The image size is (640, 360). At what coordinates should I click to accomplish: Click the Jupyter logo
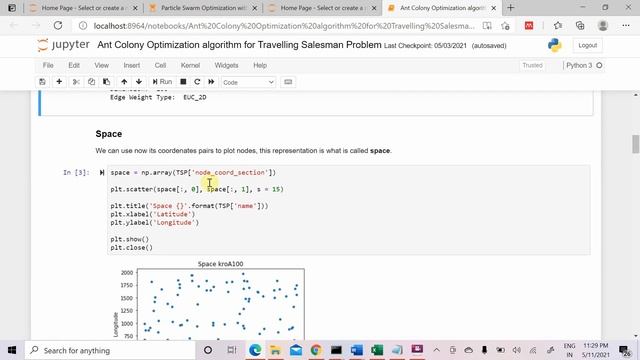pyautogui.click(x=63, y=45)
